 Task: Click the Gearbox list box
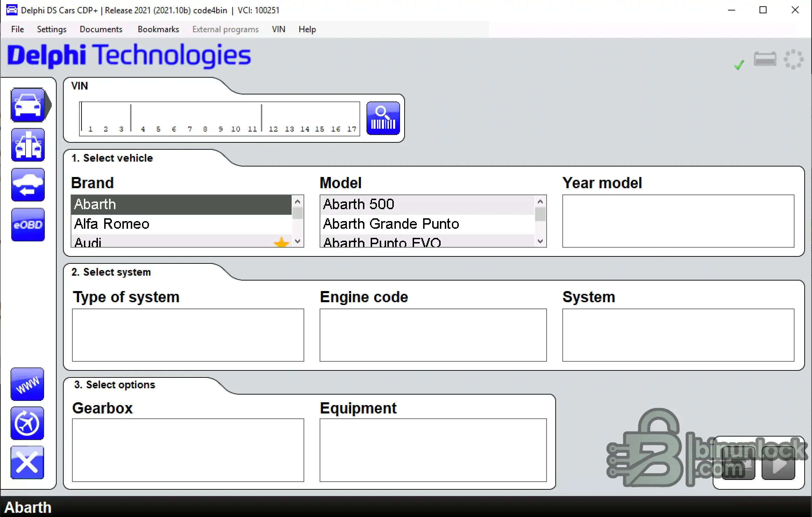188,450
